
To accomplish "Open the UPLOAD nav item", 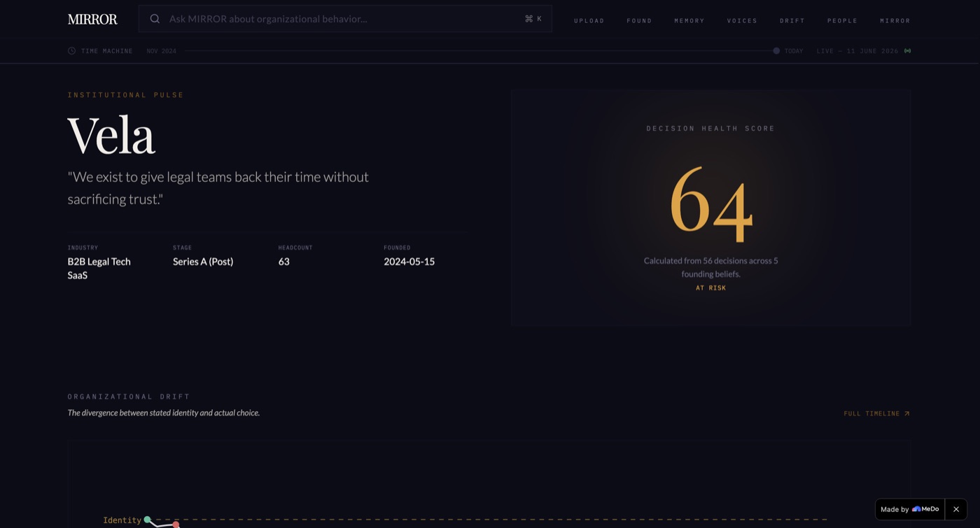I will tap(589, 21).
